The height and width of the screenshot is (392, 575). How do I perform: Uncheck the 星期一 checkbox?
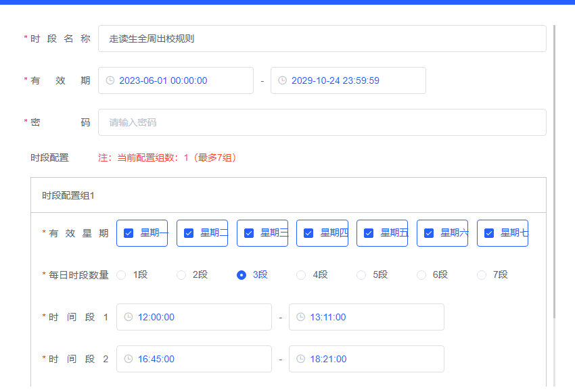(x=129, y=233)
